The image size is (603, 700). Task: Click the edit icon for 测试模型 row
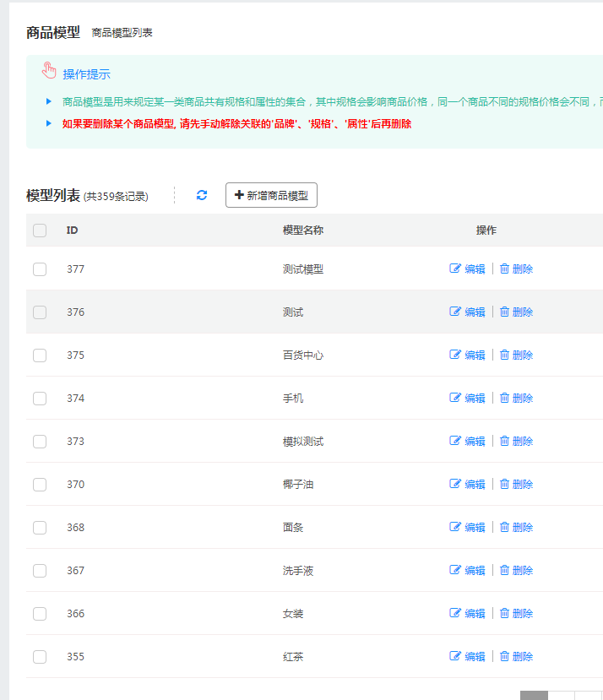tap(455, 269)
